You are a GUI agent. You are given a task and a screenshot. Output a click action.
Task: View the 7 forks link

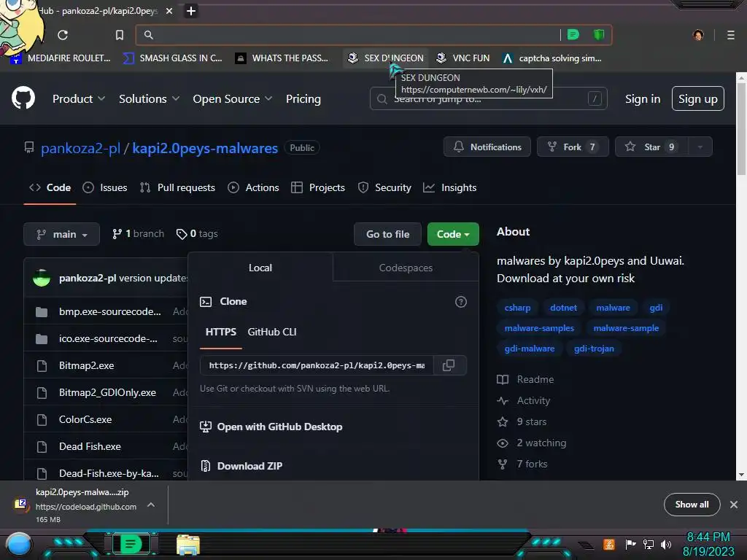[x=522, y=464]
